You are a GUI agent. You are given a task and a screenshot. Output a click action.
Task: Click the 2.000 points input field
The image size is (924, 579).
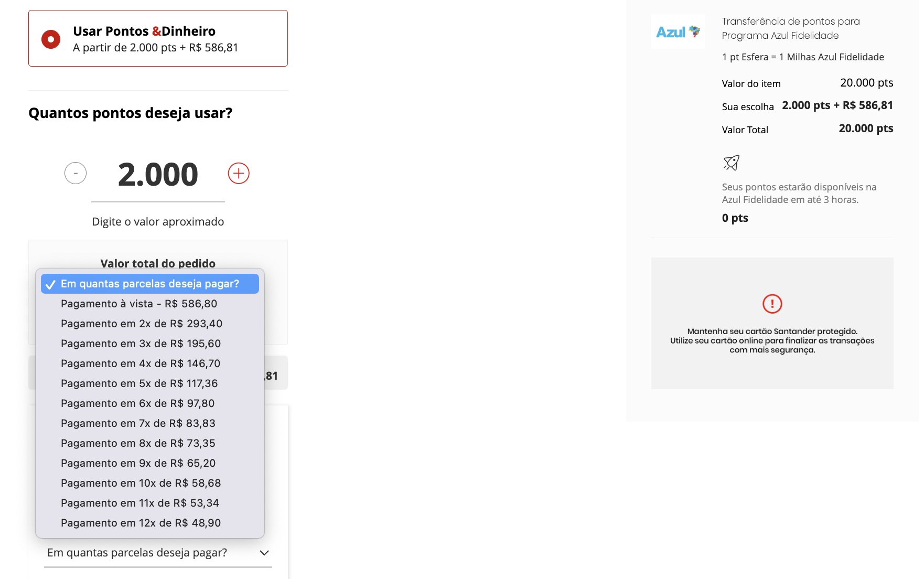coord(158,175)
